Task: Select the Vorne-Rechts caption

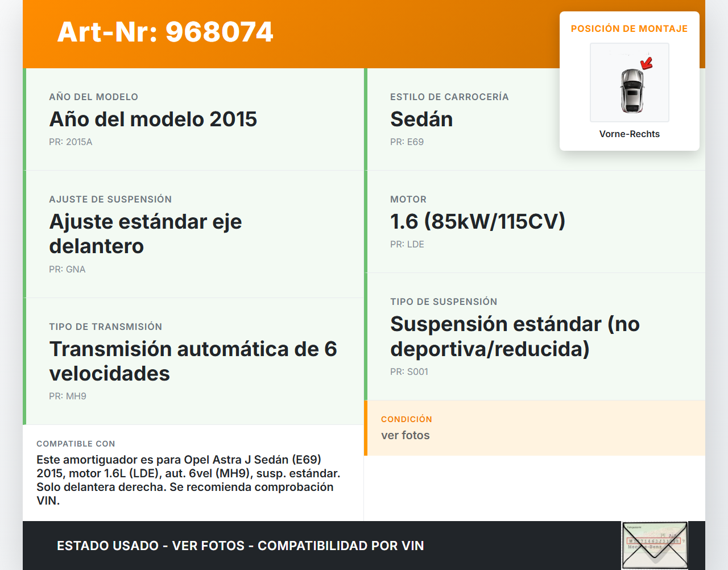Action: coord(630,134)
